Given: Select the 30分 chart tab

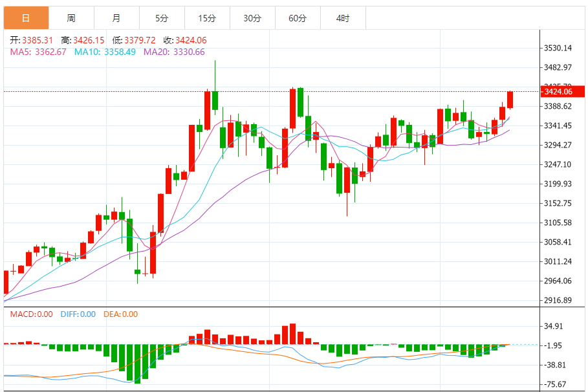Looking at the screenshot, I should pyautogui.click(x=252, y=18).
